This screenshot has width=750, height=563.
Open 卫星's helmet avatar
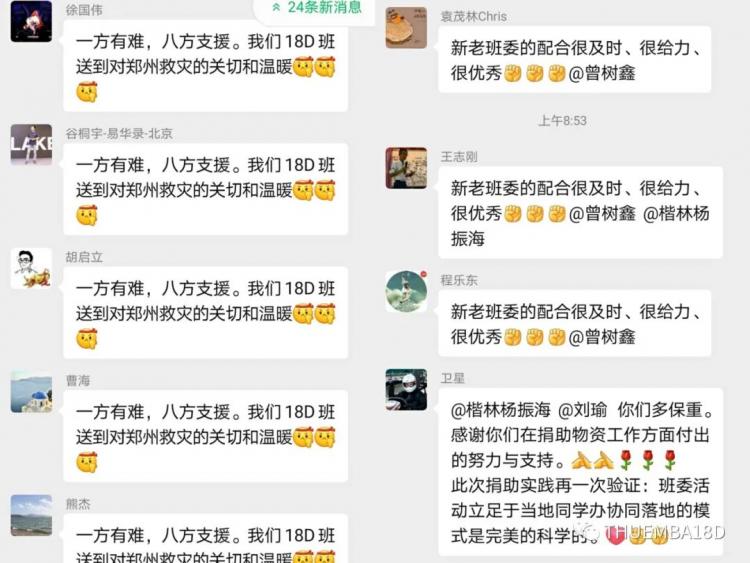(x=406, y=389)
